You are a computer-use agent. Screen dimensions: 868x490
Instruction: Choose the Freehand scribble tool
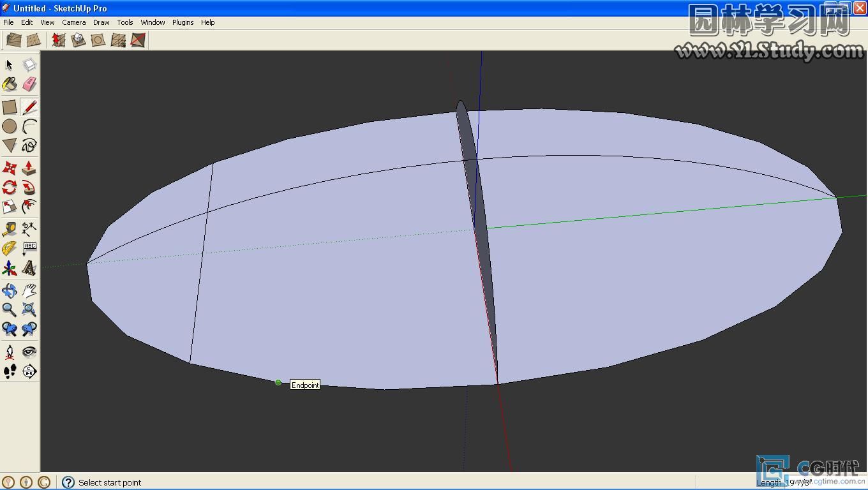[x=29, y=145]
